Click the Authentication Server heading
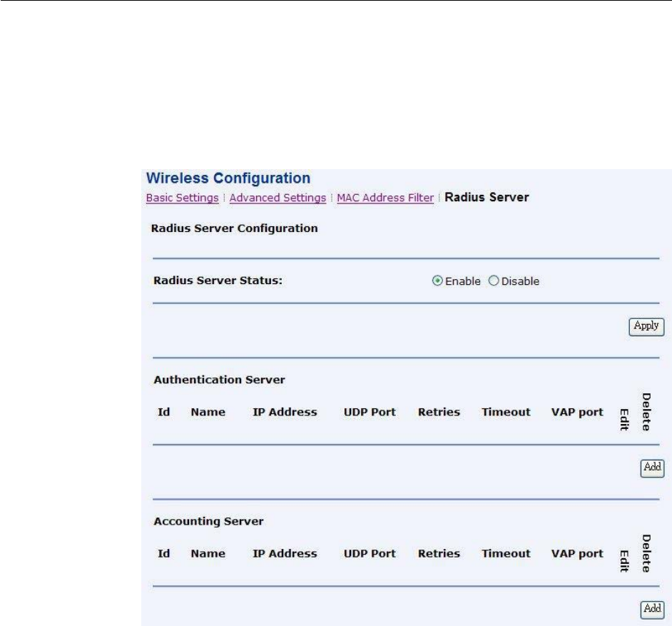The height and width of the screenshot is (626, 672). point(220,380)
